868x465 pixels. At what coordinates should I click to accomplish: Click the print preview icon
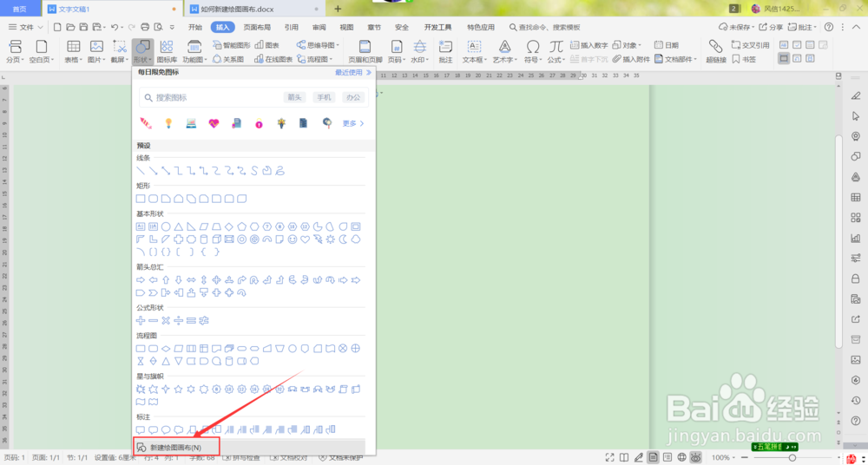[x=158, y=27]
